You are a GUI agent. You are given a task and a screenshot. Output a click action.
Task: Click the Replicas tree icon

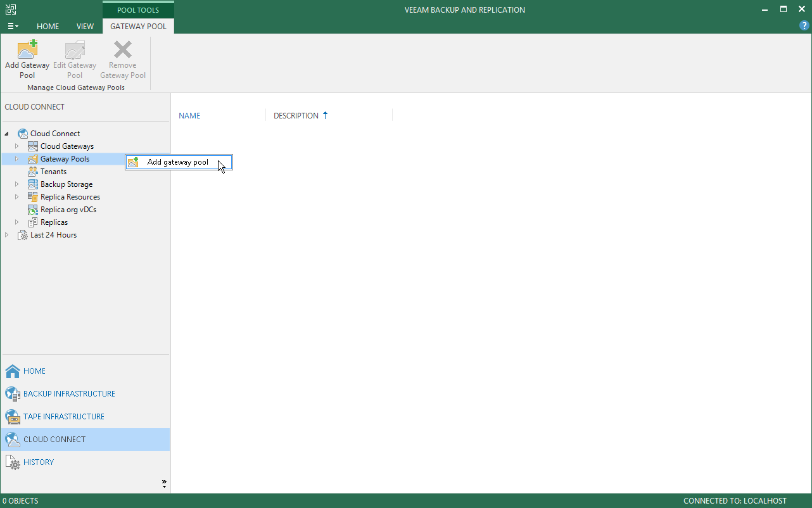33,222
